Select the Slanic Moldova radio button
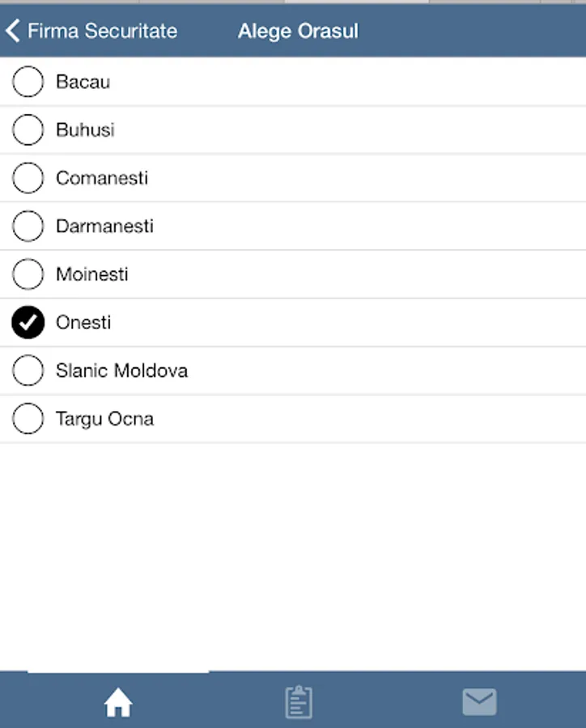This screenshot has width=586, height=728. [x=28, y=370]
